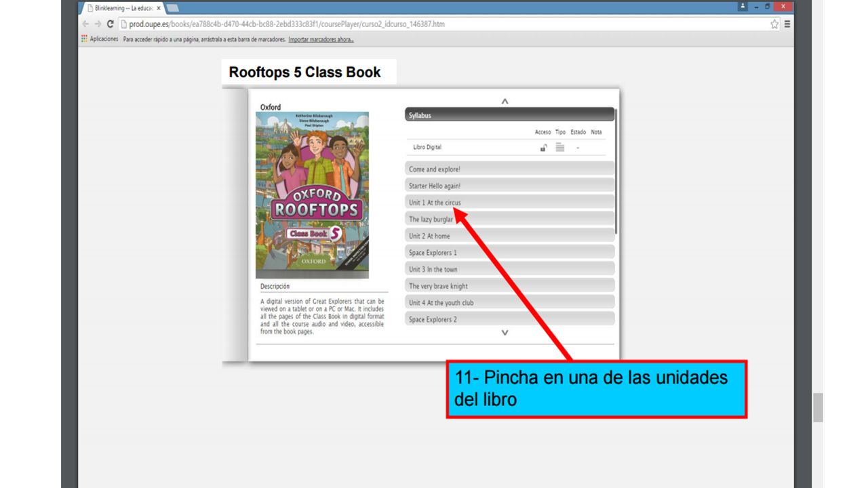Open Unit 2 At home
The height and width of the screenshot is (488, 868).
pyautogui.click(x=509, y=236)
